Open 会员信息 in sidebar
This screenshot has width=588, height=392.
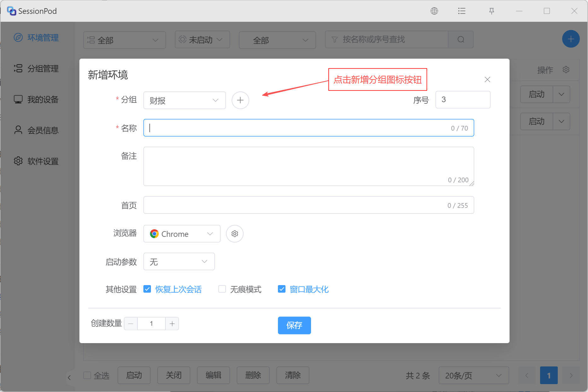click(37, 130)
